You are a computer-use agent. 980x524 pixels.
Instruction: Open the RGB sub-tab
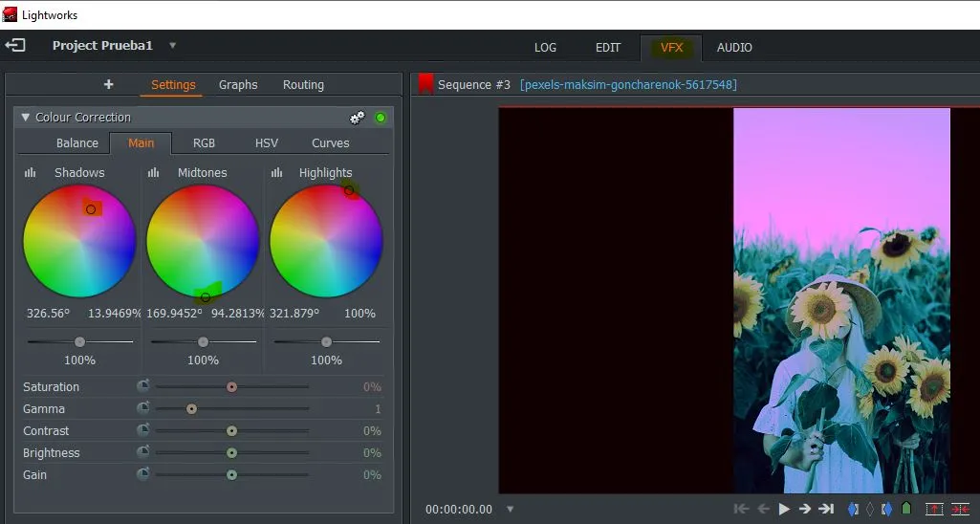coord(204,143)
